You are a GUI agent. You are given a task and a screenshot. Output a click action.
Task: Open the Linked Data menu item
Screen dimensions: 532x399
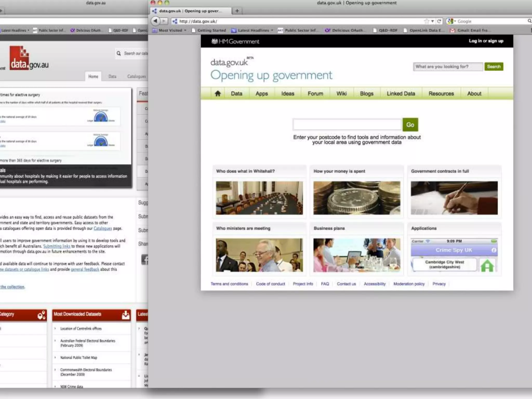(x=401, y=94)
